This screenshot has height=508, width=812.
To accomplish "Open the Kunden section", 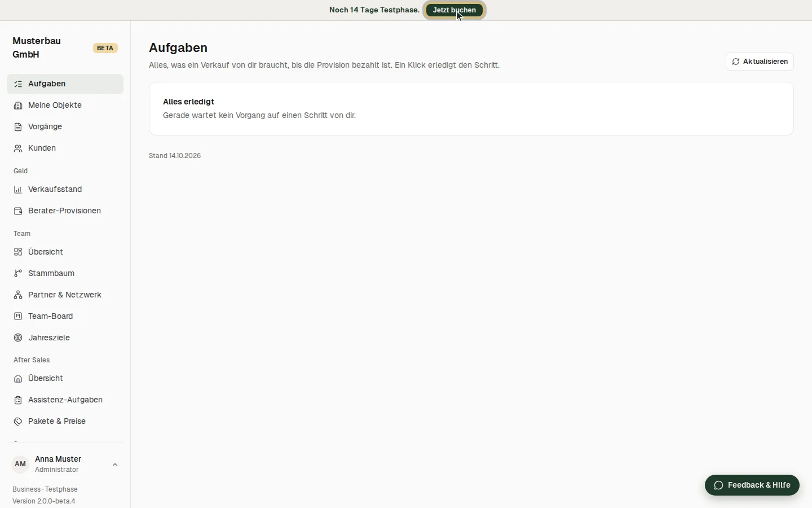I will [x=65, y=148].
